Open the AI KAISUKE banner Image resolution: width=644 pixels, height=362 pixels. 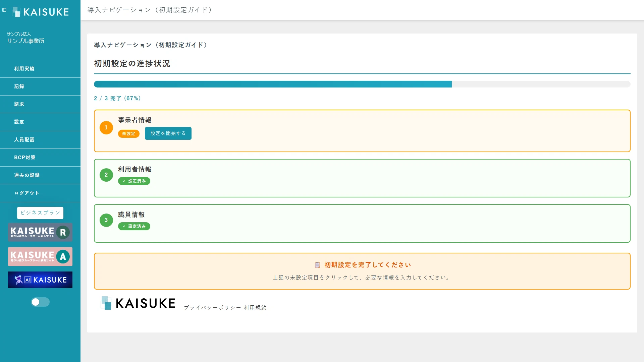click(40, 280)
